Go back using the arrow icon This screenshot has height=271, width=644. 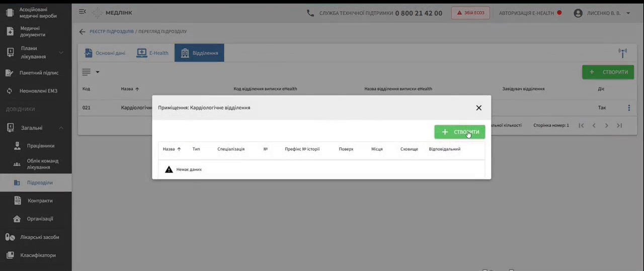pyautogui.click(x=83, y=32)
